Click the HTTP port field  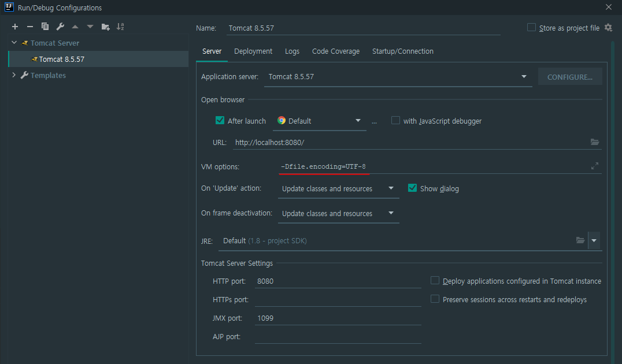click(x=338, y=281)
